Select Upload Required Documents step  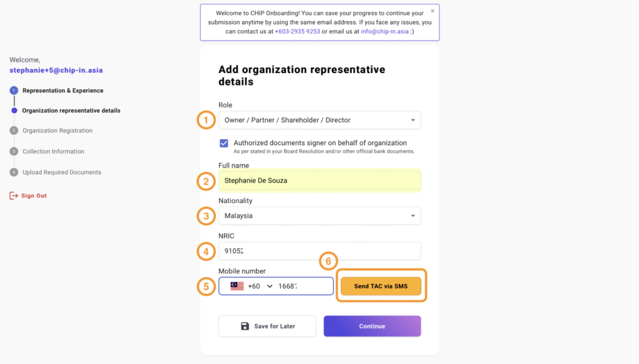tap(62, 172)
